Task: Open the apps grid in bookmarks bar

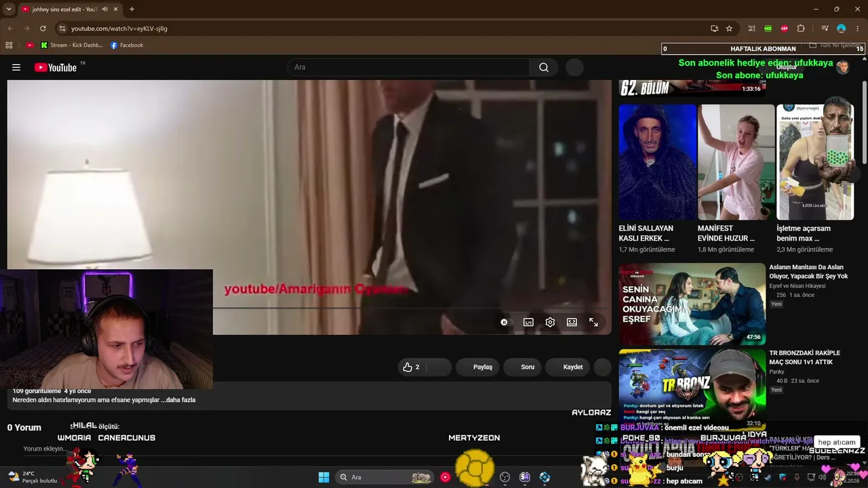Action: coord(9,45)
